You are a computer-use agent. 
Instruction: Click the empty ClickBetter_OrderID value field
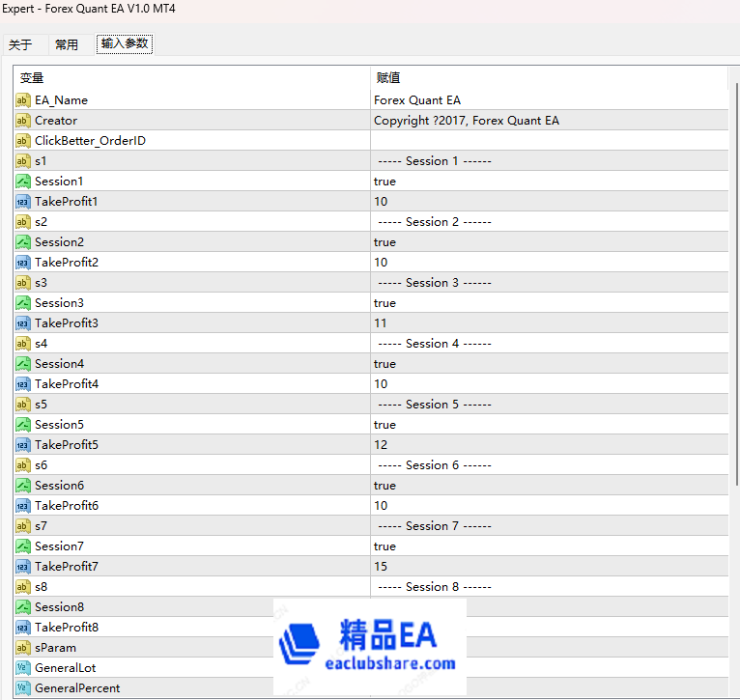point(550,141)
